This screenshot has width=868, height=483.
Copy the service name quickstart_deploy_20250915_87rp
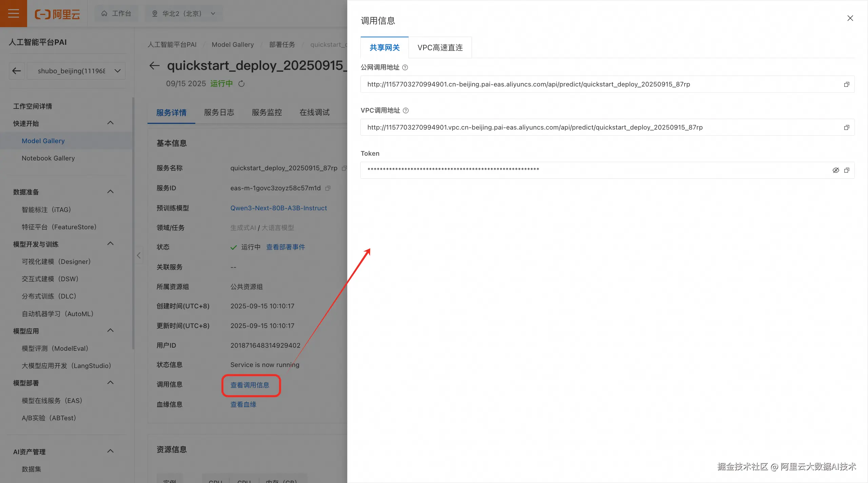pos(344,168)
